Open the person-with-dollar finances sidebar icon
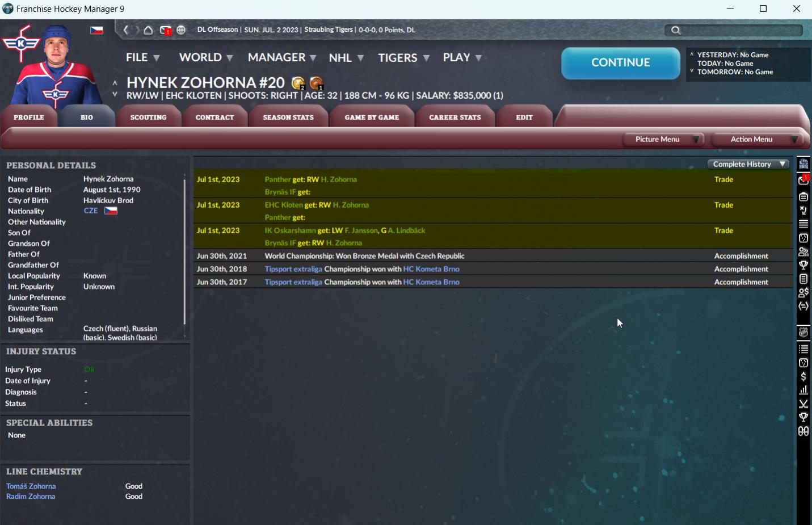The height and width of the screenshot is (525, 812). (x=803, y=293)
